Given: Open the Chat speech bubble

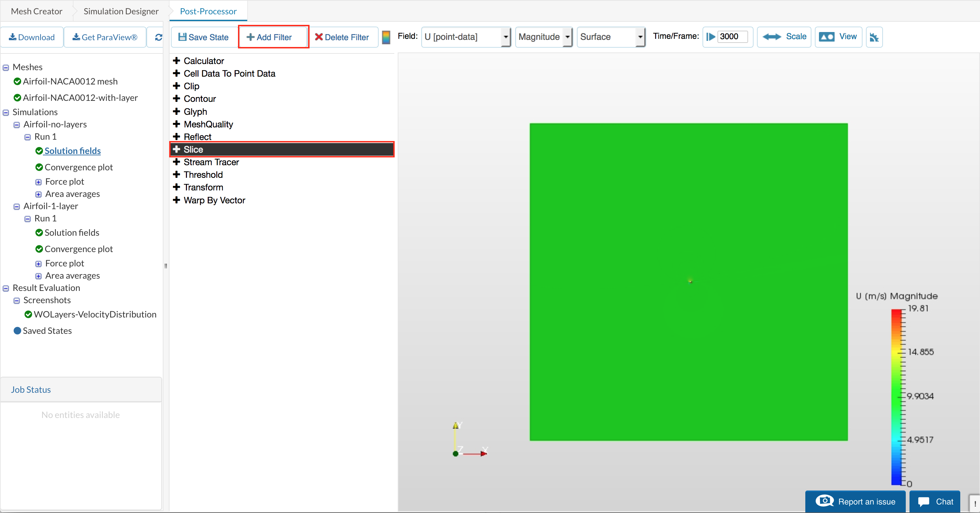Looking at the screenshot, I should (935, 501).
